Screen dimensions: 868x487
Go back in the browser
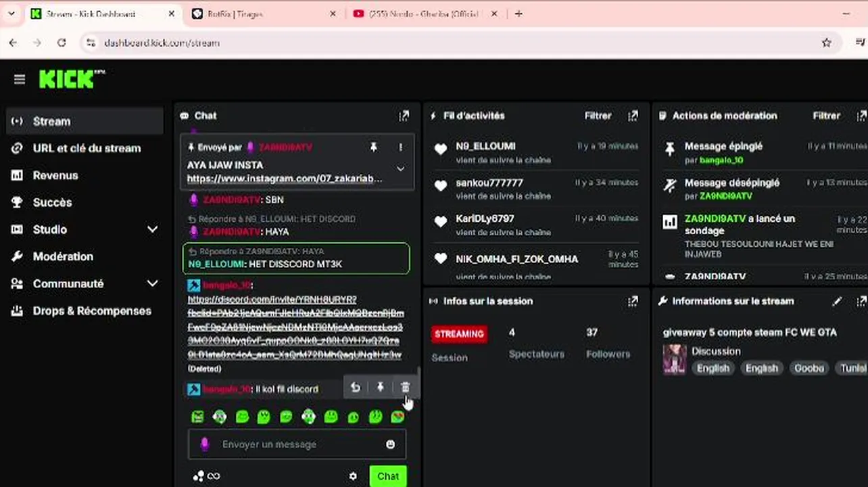point(13,43)
